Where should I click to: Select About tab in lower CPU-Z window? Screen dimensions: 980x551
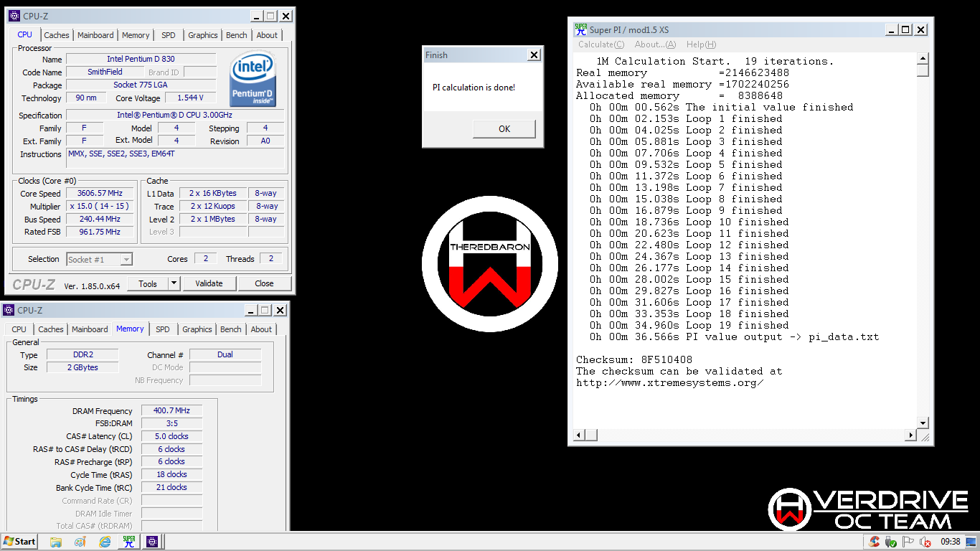(x=261, y=329)
